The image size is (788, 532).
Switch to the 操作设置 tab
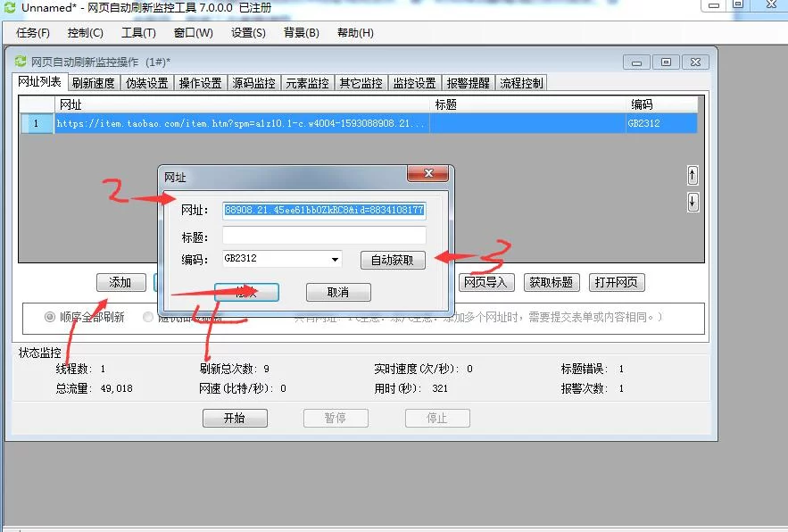201,83
